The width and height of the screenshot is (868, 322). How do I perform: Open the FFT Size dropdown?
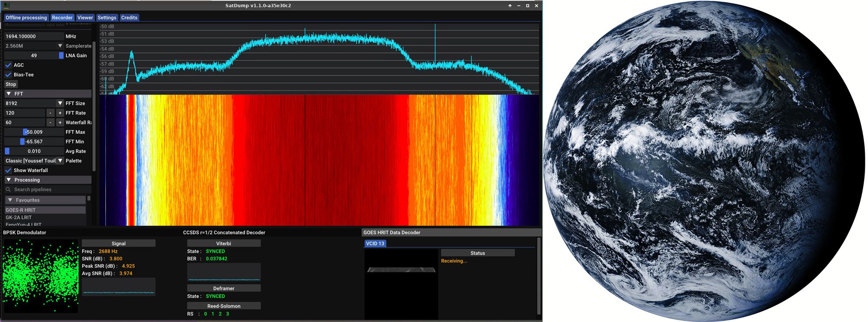coord(60,103)
